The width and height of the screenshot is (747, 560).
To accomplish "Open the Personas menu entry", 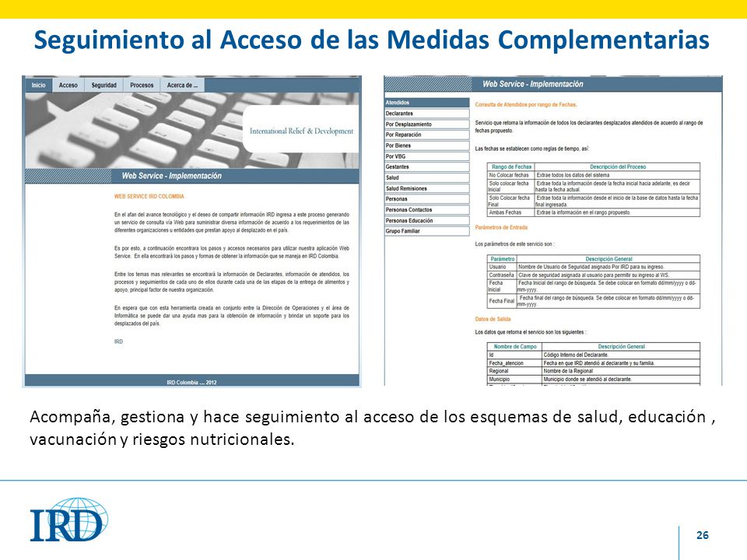I will 427,199.
